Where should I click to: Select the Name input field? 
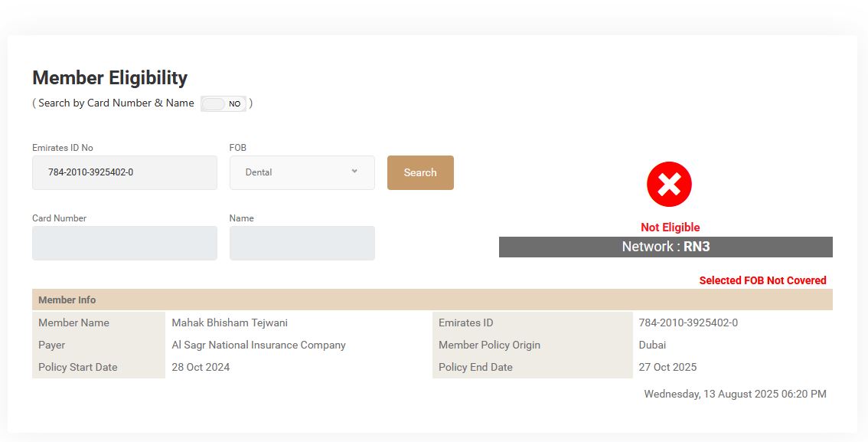click(302, 243)
